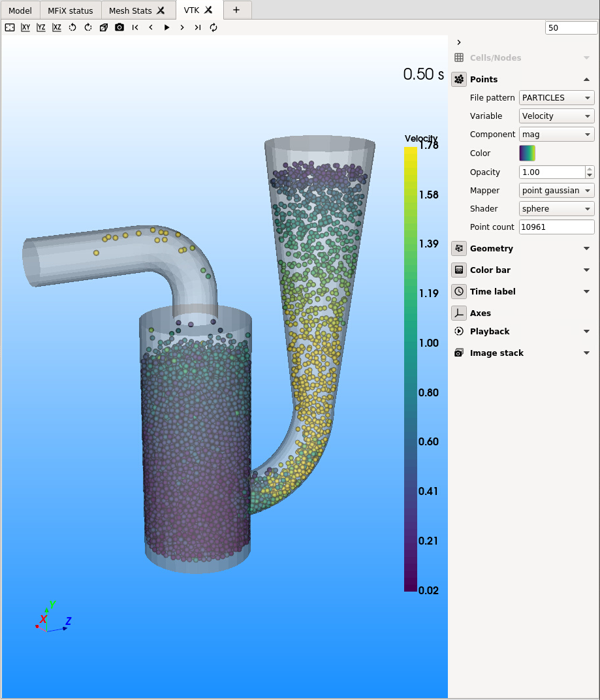The image size is (600, 700).
Task: Click the frame number input field
Action: (571, 27)
